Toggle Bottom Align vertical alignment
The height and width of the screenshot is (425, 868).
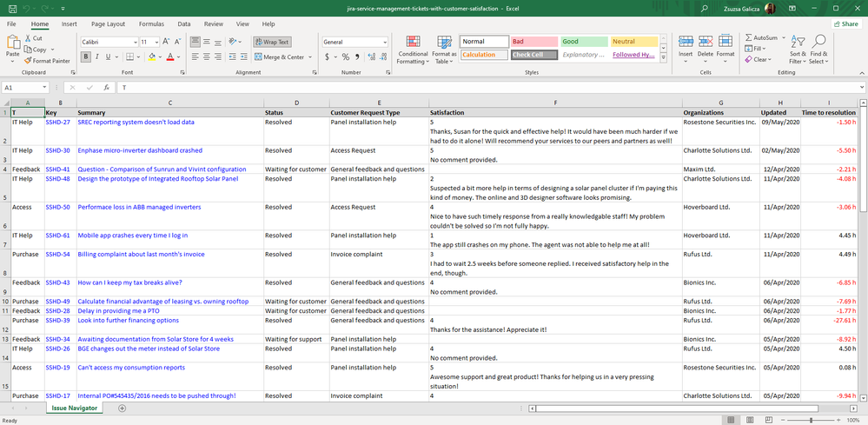[x=217, y=42]
